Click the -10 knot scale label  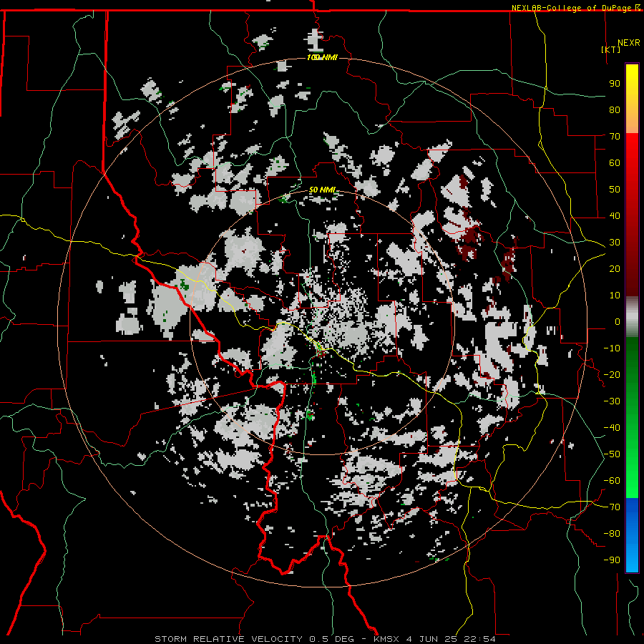pos(612,348)
